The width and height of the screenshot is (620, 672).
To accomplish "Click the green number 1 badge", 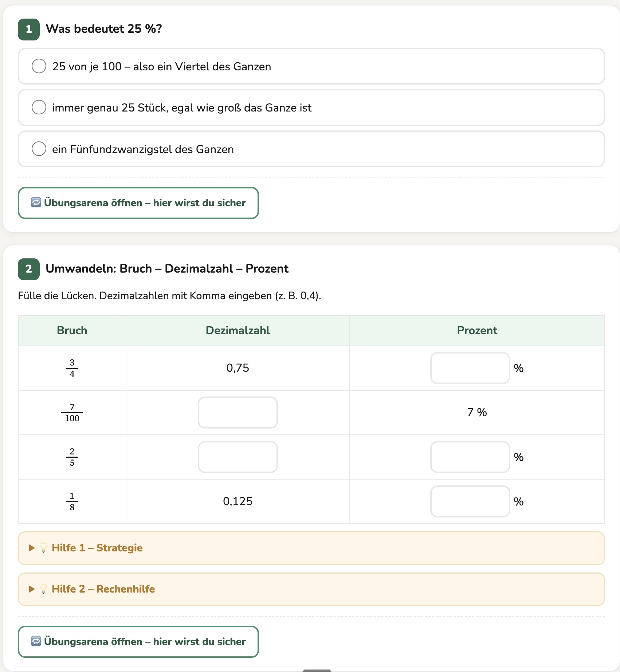I will [x=29, y=29].
